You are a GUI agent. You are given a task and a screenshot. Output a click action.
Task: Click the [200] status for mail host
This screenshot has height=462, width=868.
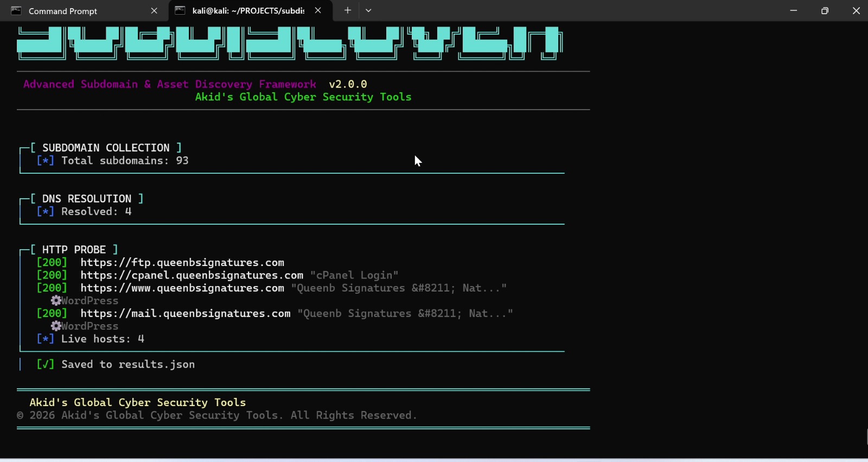pos(52,314)
